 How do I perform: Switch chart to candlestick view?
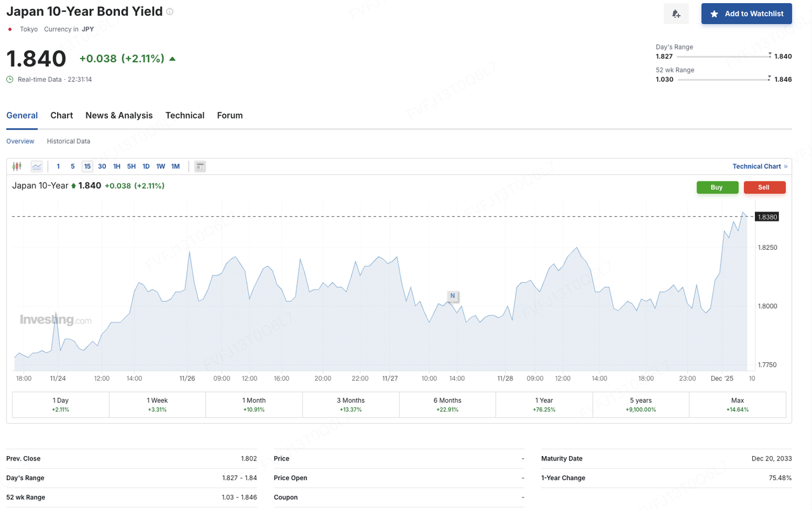click(x=17, y=166)
